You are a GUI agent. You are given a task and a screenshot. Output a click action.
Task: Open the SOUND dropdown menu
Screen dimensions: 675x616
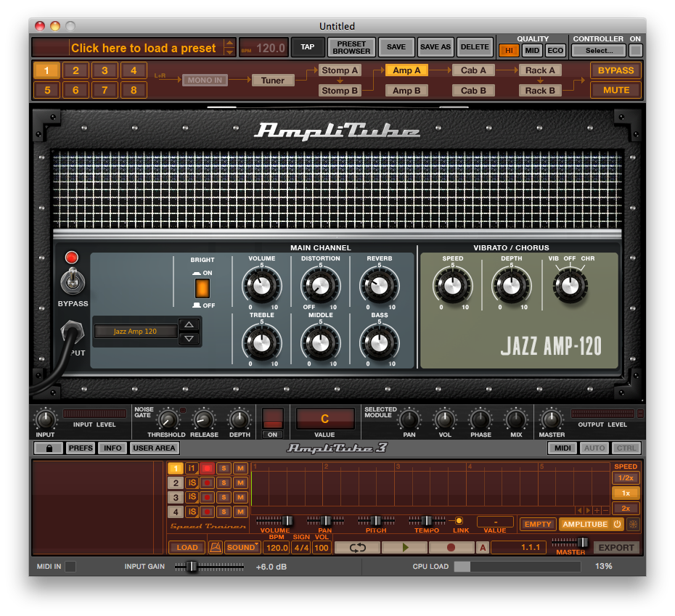point(243,548)
